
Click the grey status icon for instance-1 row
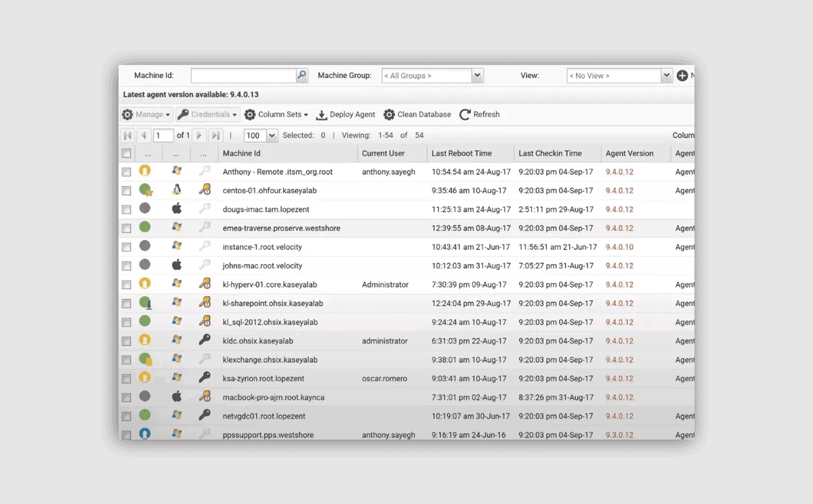(x=145, y=246)
